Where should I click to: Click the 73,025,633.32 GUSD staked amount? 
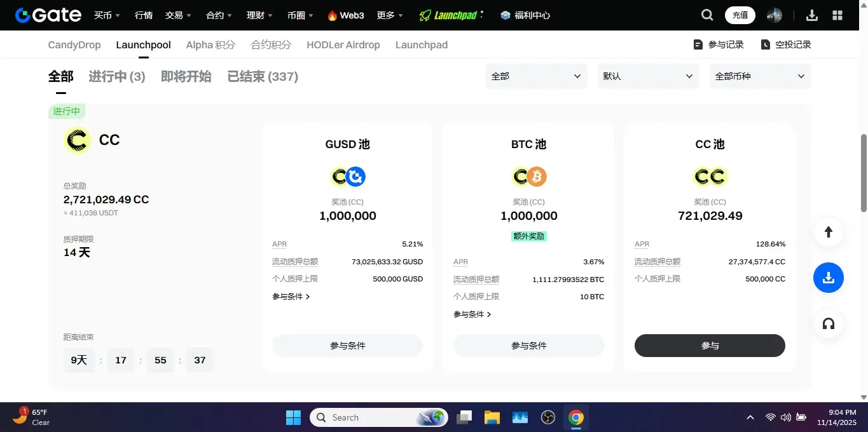(387, 262)
